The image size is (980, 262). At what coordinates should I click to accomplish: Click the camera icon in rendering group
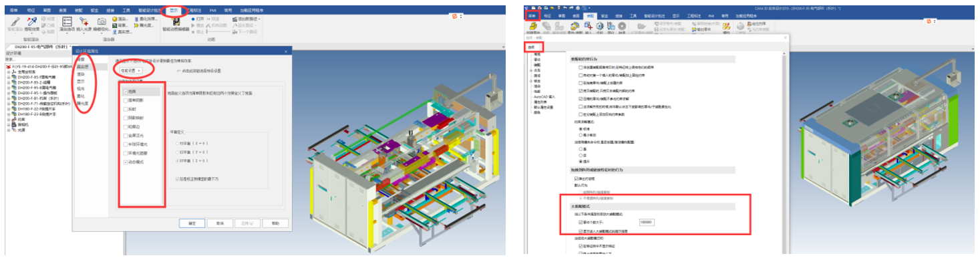click(x=102, y=21)
